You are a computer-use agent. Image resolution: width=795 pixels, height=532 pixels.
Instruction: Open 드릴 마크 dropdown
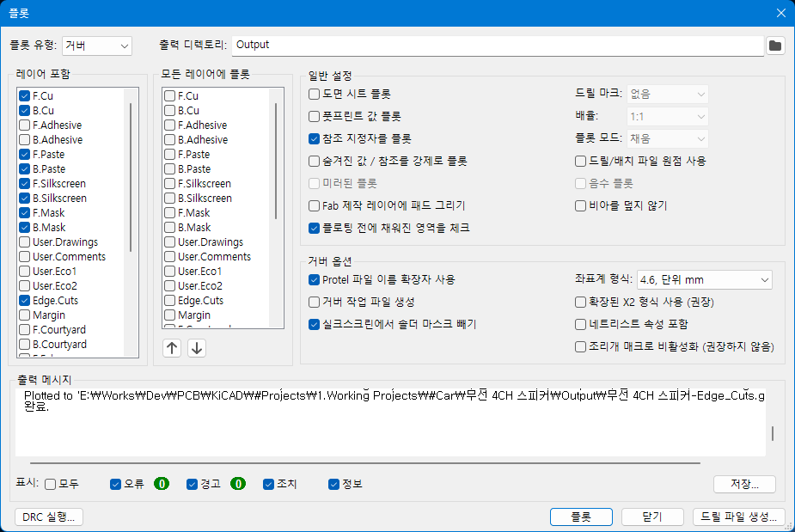[x=667, y=94]
